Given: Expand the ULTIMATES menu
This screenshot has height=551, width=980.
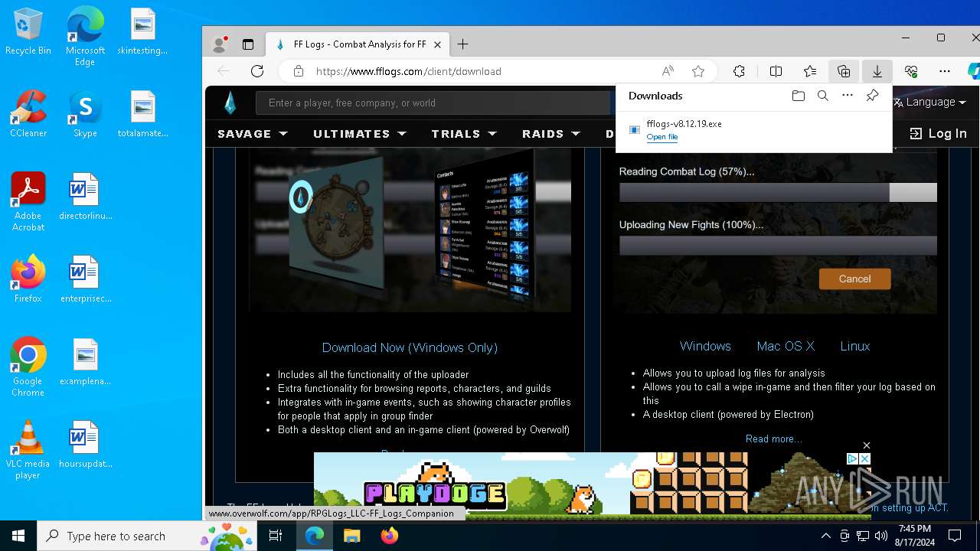Looking at the screenshot, I should tap(360, 134).
